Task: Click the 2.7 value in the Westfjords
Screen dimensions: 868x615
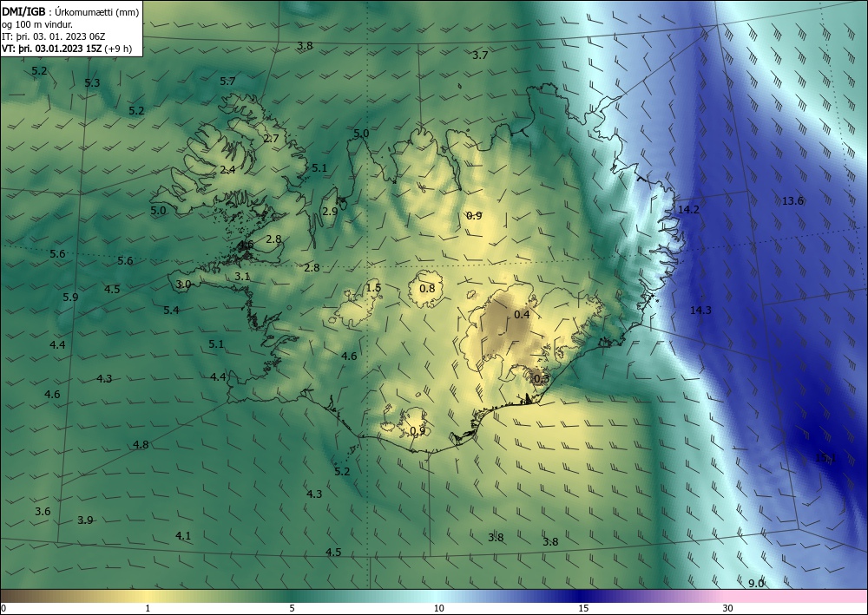Action: pos(271,138)
